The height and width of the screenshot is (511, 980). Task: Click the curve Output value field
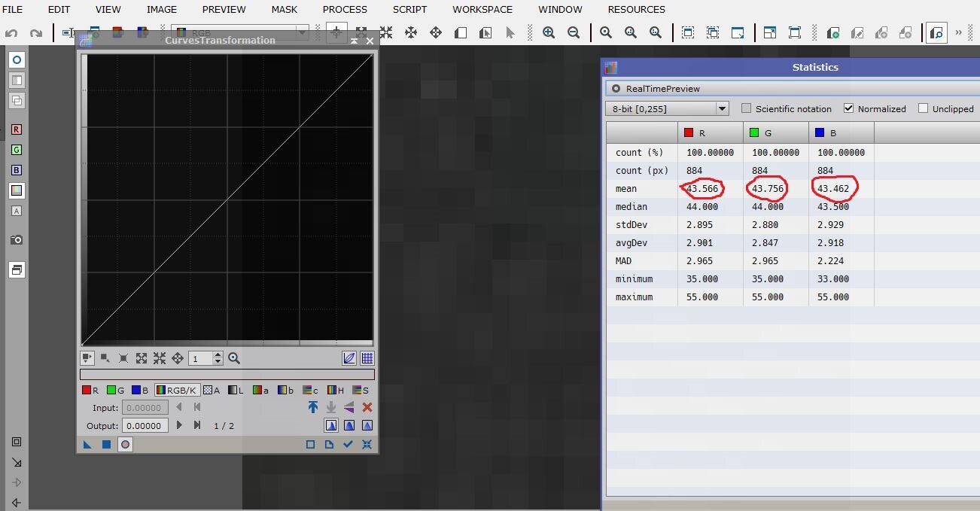145,425
